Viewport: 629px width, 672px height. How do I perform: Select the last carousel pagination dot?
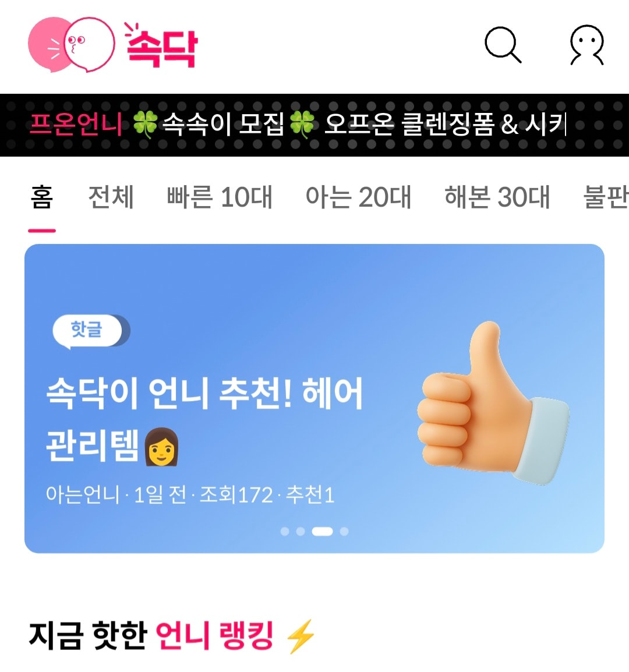pyautogui.click(x=344, y=532)
